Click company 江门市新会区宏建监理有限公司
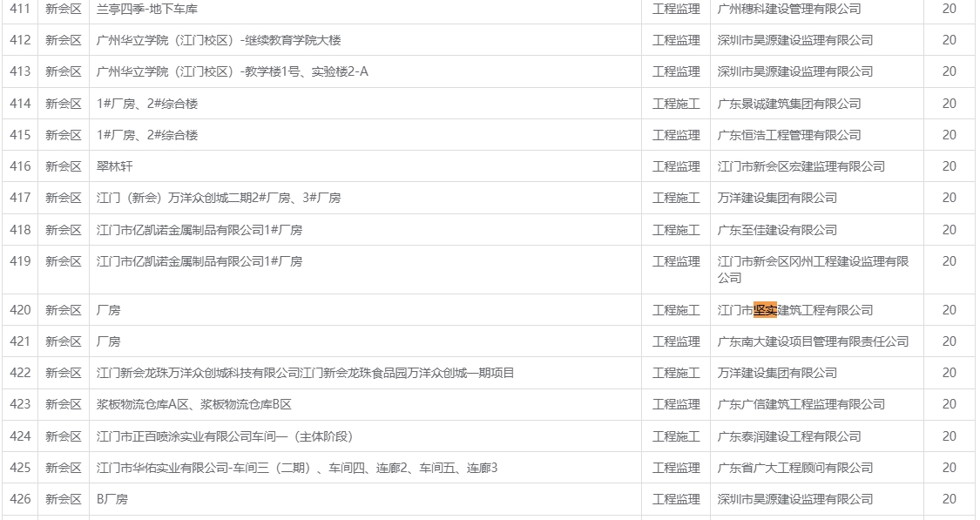 click(x=801, y=166)
